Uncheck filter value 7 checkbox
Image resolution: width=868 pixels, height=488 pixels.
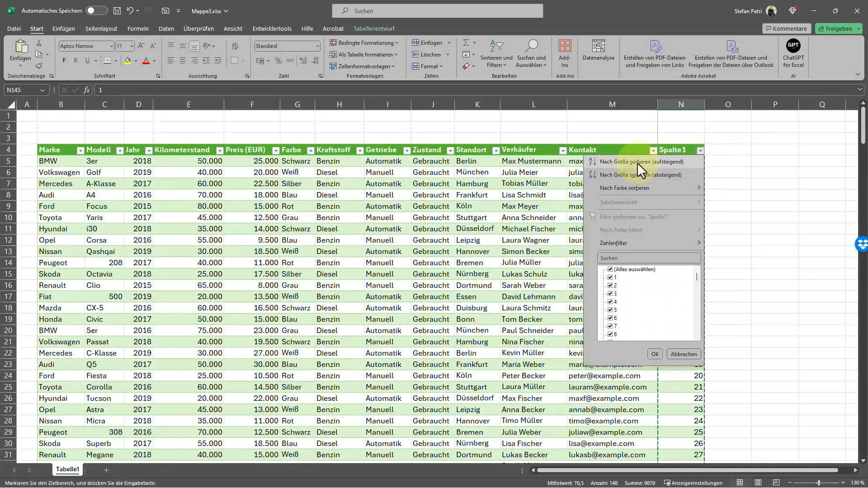tap(610, 326)
